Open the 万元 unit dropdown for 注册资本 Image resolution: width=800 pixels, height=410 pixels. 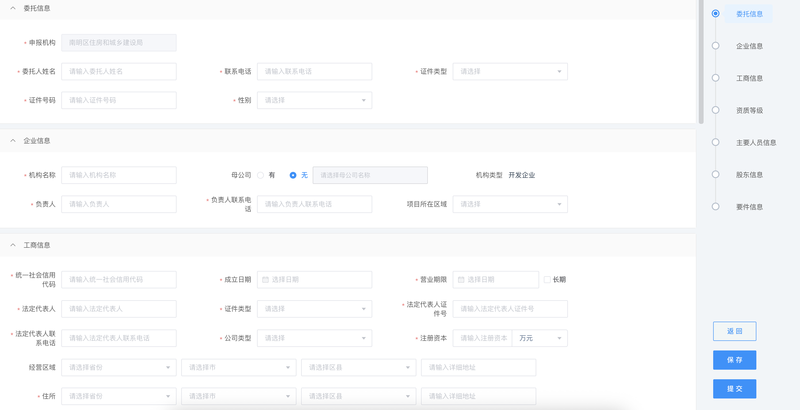(x=540, y=338)
